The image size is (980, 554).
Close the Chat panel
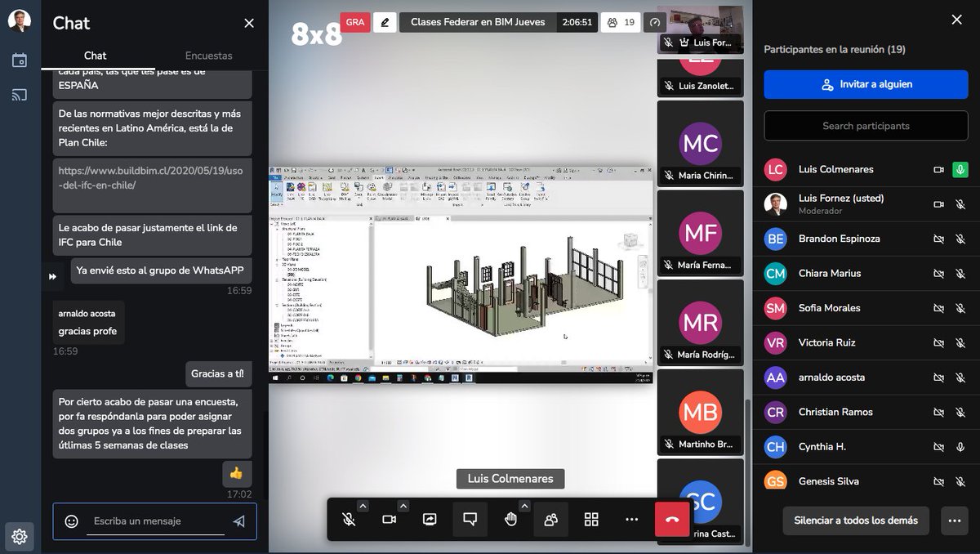pos(249,24)
